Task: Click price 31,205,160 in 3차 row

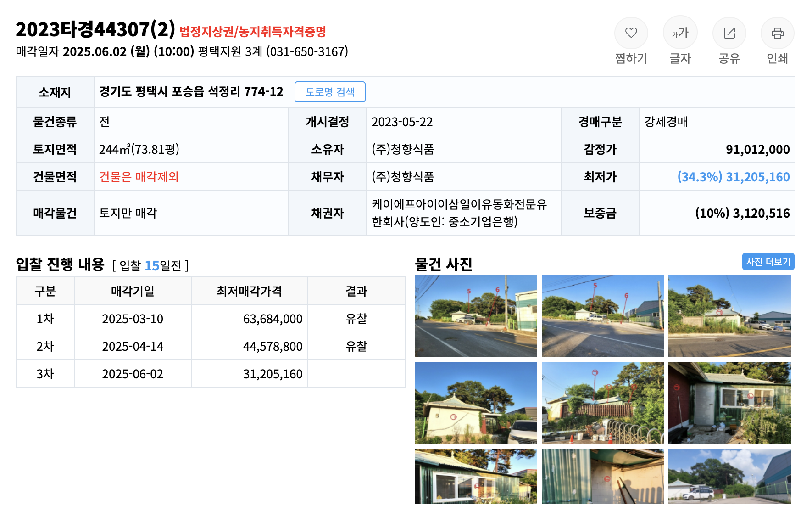Action: (x=273, y=374)
